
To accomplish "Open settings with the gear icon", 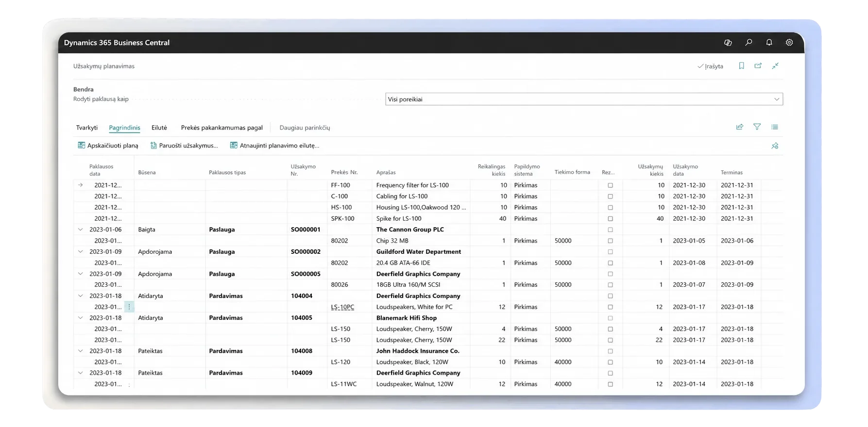I will (789, 43).
